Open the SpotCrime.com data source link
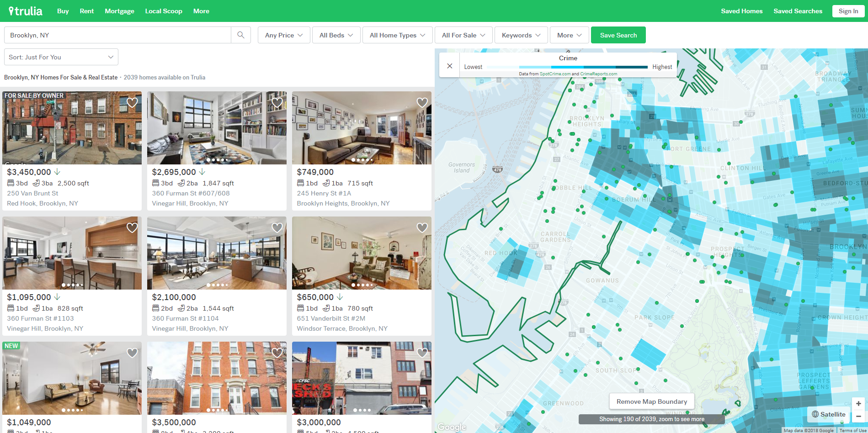Screen dimensions: 868x433 click(x=555, y=74)
